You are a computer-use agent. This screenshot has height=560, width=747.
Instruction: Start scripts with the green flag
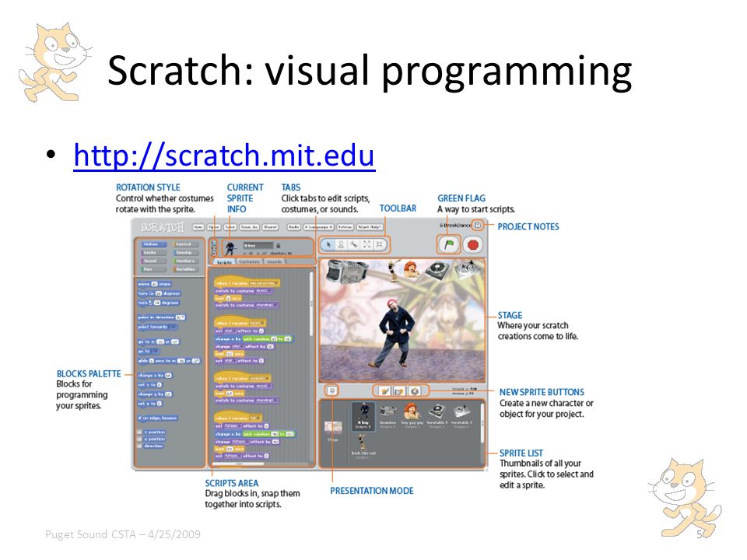click(449, 244)
